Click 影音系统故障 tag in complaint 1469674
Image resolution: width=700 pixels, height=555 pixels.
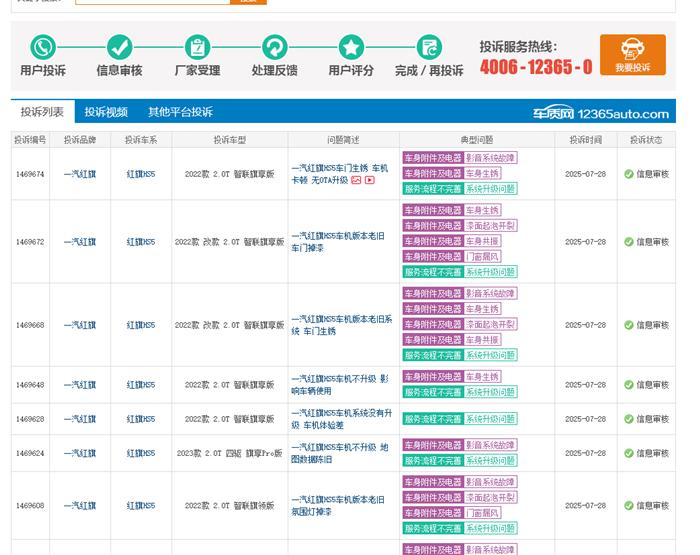(490, 158)
